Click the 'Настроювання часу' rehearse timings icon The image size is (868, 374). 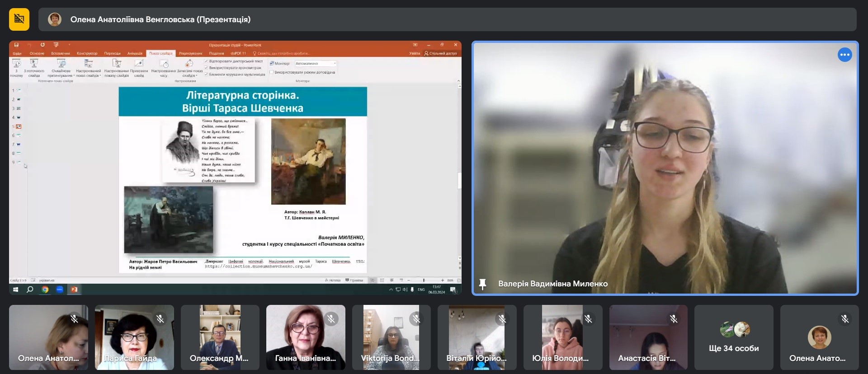[x=164, y=64]
